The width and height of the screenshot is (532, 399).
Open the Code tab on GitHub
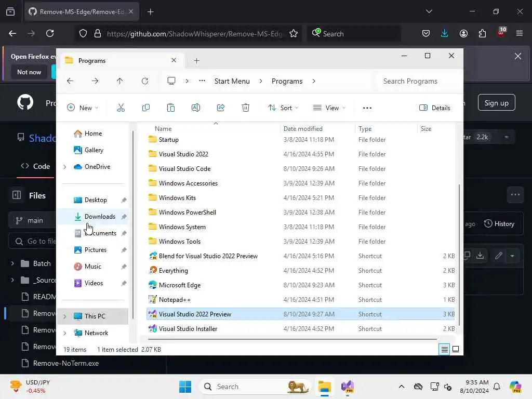(35, 166)
